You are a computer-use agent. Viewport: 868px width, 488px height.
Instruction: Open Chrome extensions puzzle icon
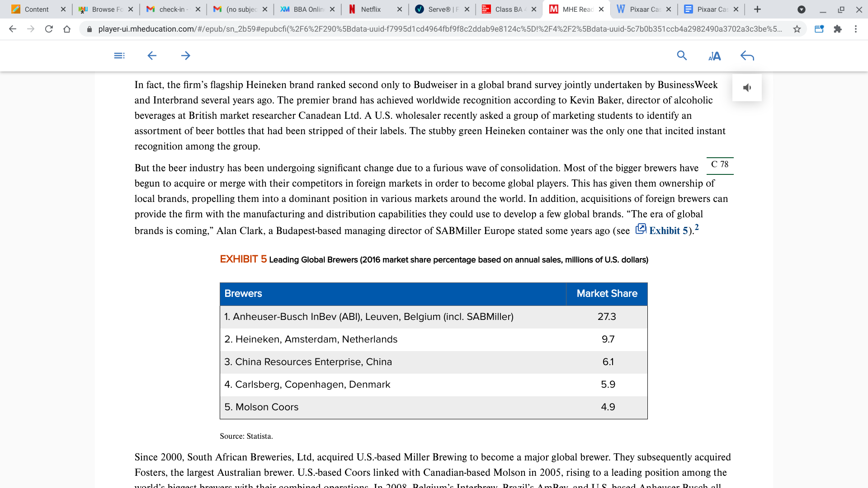pyautogui.click(x=838, y=29)
